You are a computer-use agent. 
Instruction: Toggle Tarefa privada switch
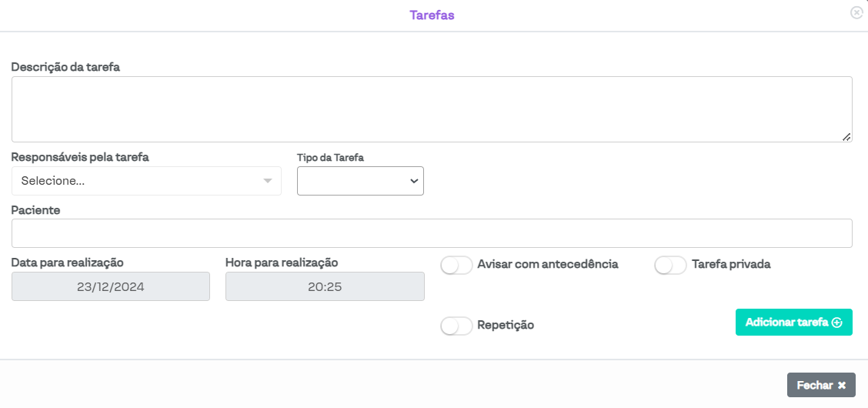(670, 265)
